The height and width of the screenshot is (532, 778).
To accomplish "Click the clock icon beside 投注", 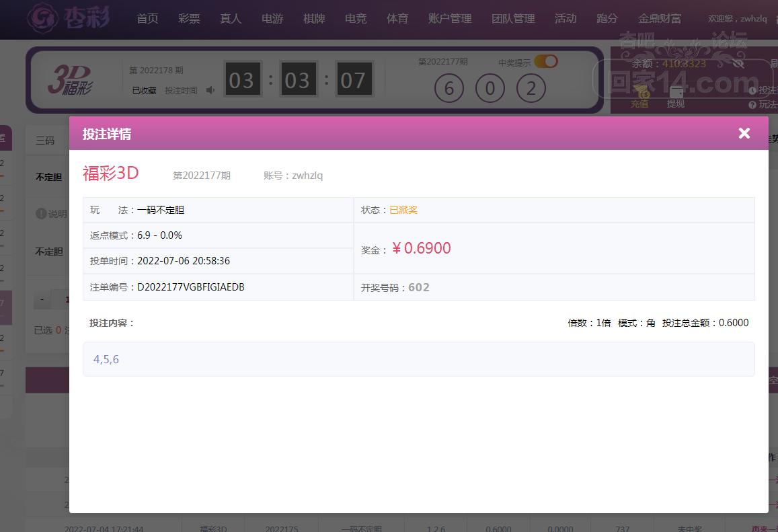I will (x=752, y=90).
